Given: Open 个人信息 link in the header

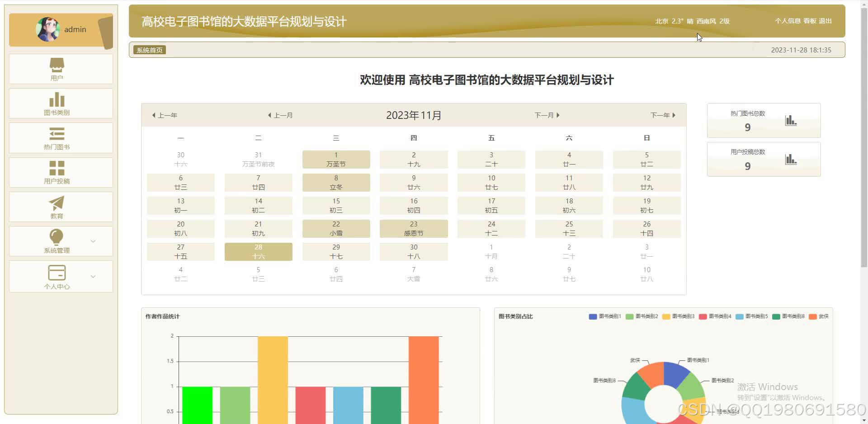Looking at the screenshot, I should (788, 21).
